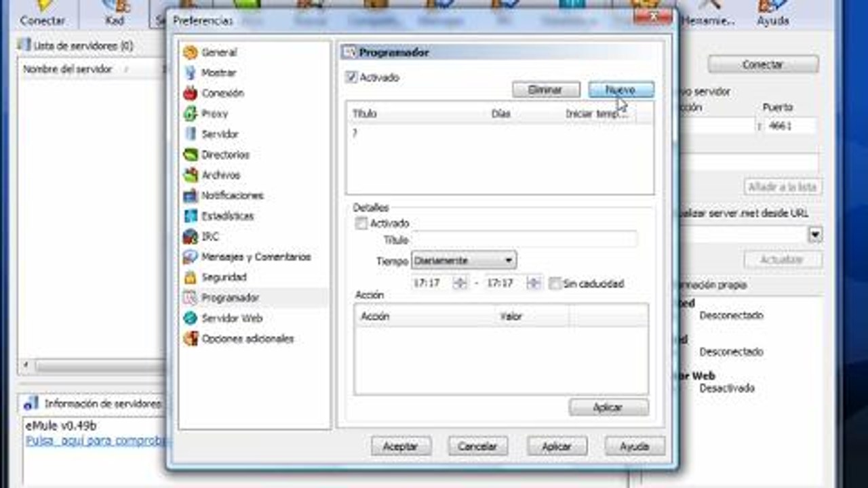The height and width of the screenshot is (488, 868).
Task: Select the Conexión icon in sidebar
Action: [191, 93]
